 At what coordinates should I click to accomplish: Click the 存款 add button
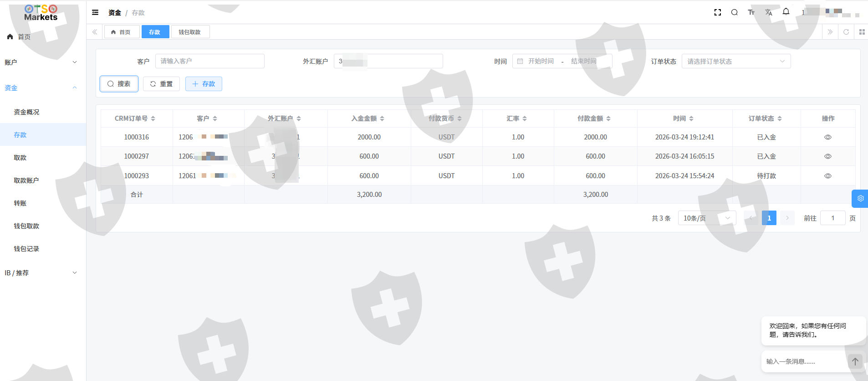204,84
